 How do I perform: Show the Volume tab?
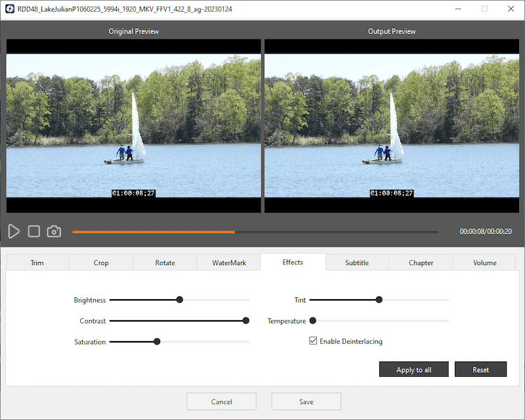[x=484, y=262]
